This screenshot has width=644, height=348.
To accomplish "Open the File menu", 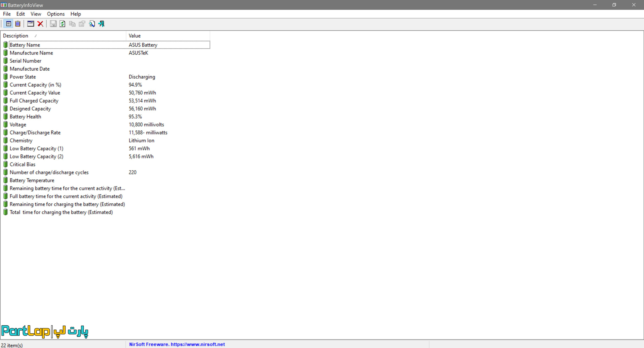I will click(x=6, y=14).
